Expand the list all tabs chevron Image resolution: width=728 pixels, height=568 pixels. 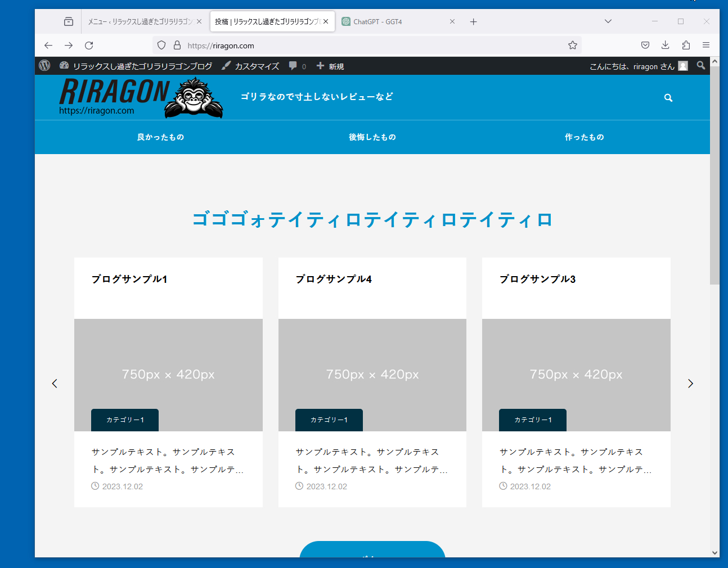coord(608,21)
